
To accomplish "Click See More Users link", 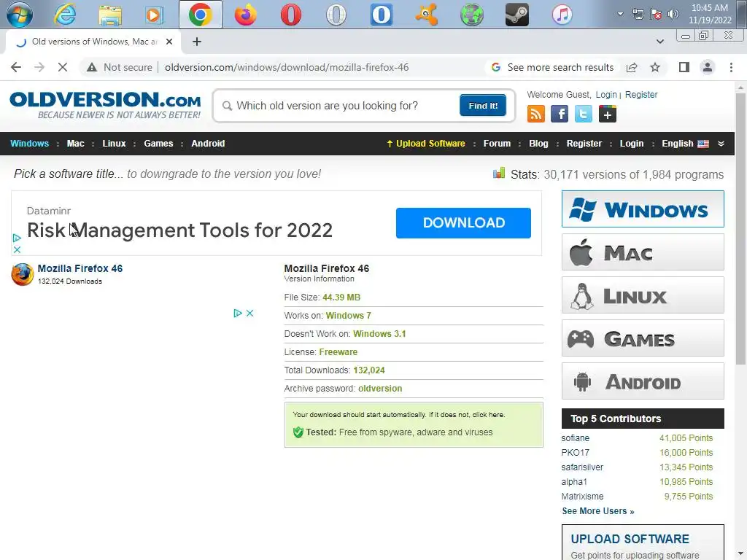I will coord(598,511).
